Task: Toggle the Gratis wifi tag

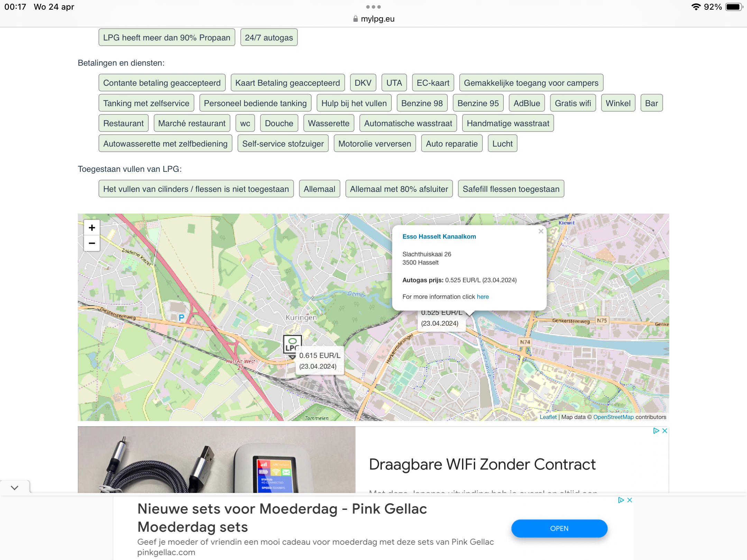Action: [573, 103]
